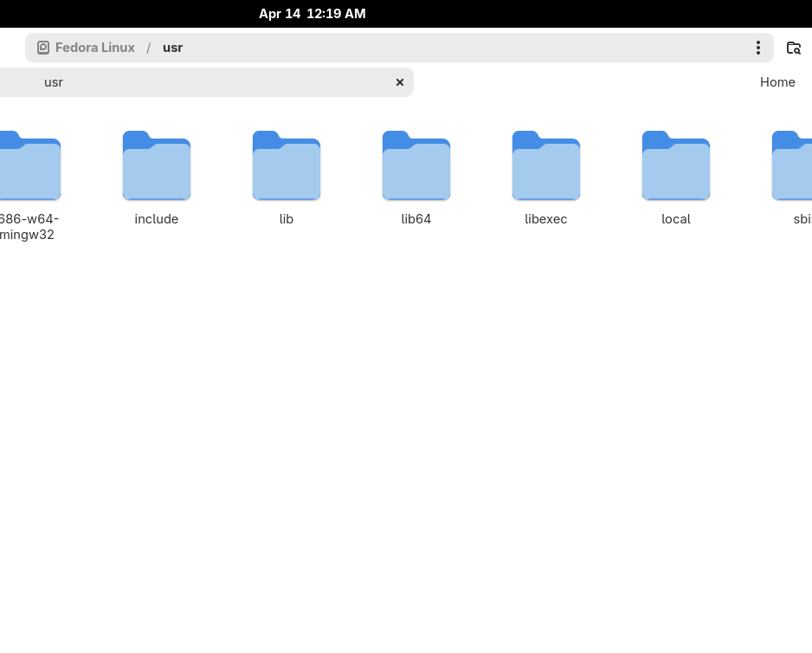This screenshot has height=653, width=812.
Task: Click the Fedora Linux disk icon
Action: tap(43, 48)
